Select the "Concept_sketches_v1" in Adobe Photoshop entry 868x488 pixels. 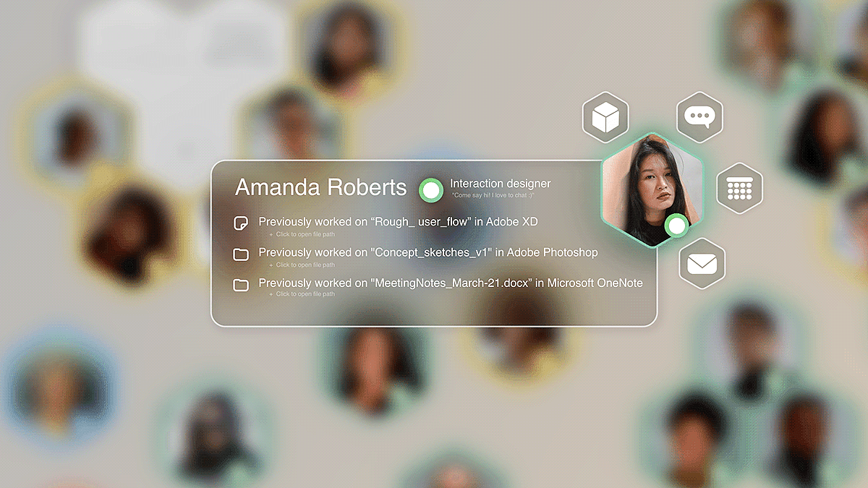click(428, 252)
